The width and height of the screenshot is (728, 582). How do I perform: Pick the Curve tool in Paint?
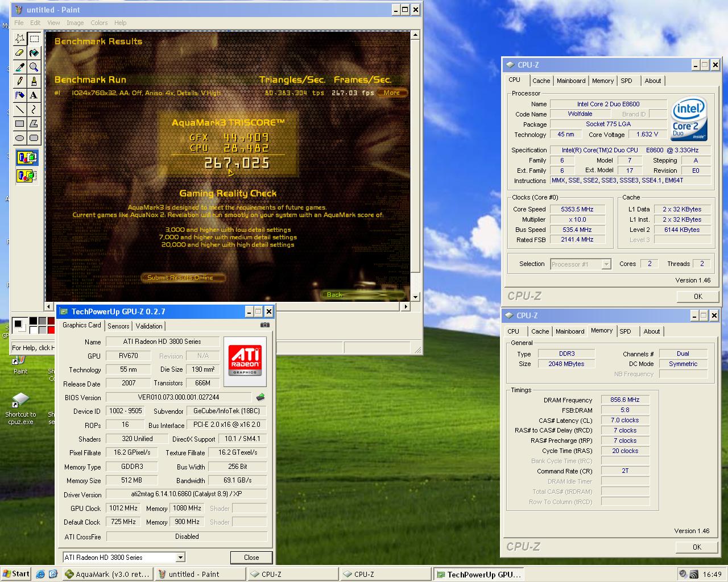(34, 109)
